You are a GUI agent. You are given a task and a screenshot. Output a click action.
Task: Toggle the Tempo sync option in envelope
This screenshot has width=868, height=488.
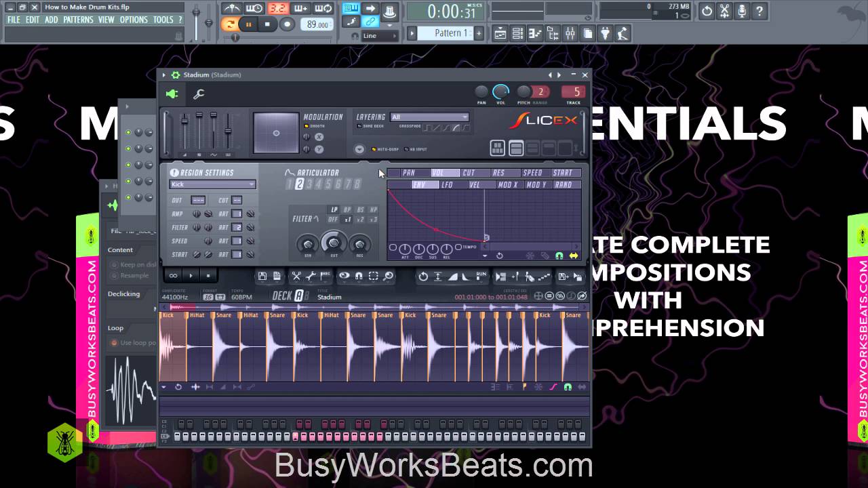(x=465, y=247)
